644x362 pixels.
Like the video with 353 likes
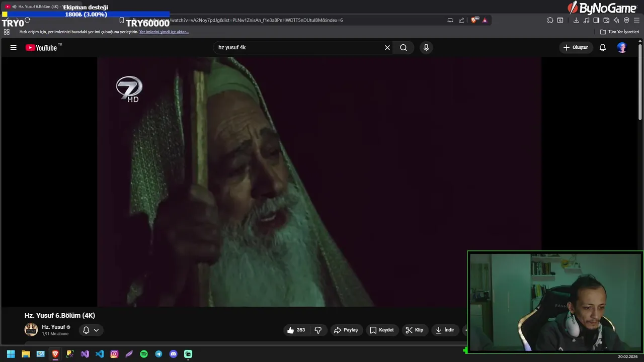(x=296, y=330)
